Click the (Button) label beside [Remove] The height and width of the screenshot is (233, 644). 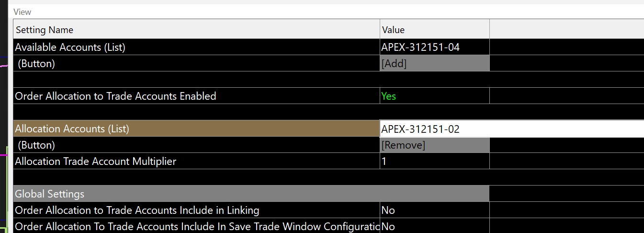tap(196, 145)
